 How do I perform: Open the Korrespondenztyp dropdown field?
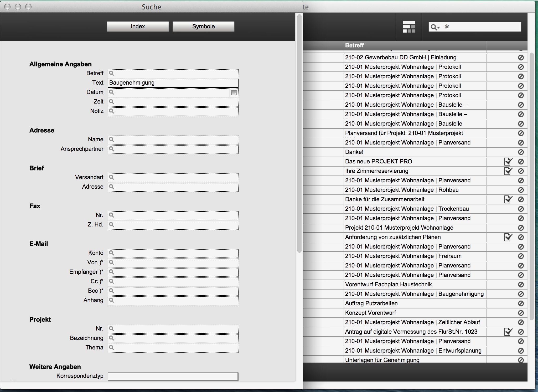[x=173, y=376]
